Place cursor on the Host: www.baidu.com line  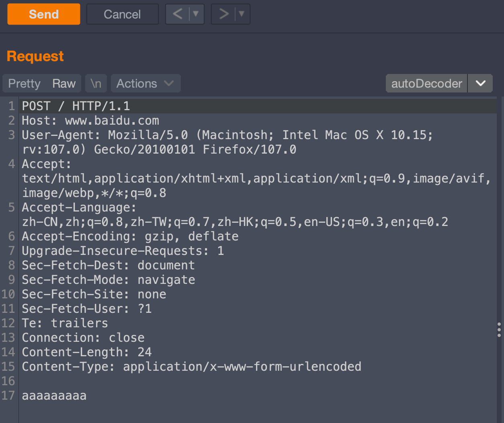tap(90, 121)
